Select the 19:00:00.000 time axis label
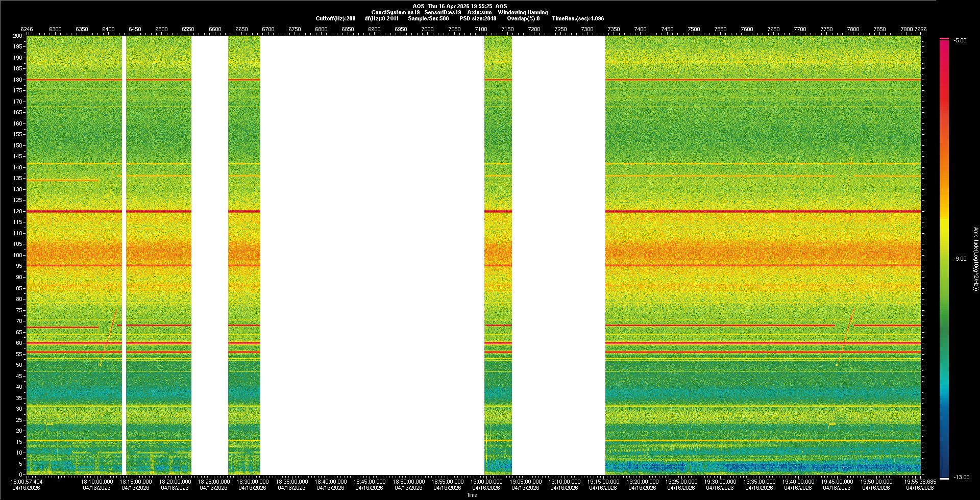Image resolution: width=980 pixels, height=500 pixels. click(x=486, y=482)
